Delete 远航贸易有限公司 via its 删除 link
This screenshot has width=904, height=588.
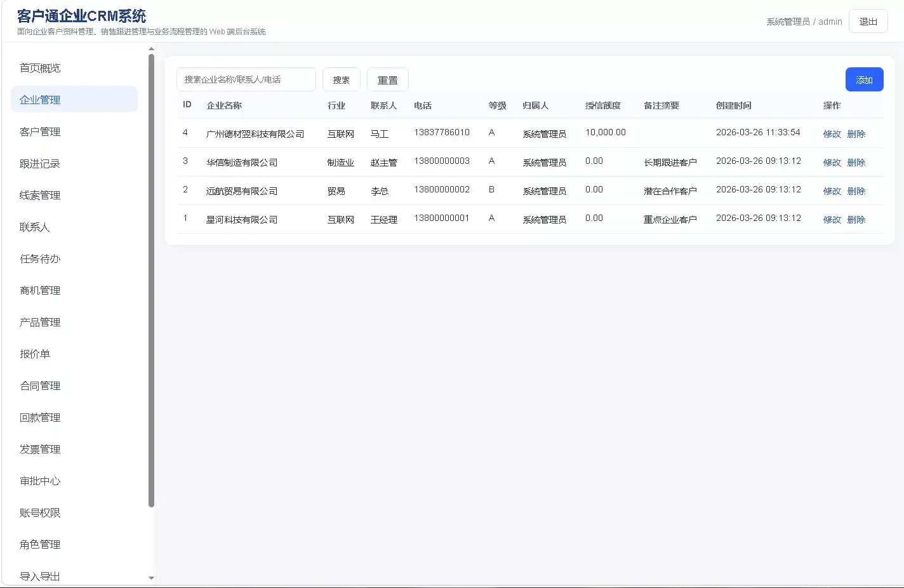(856, 190)
